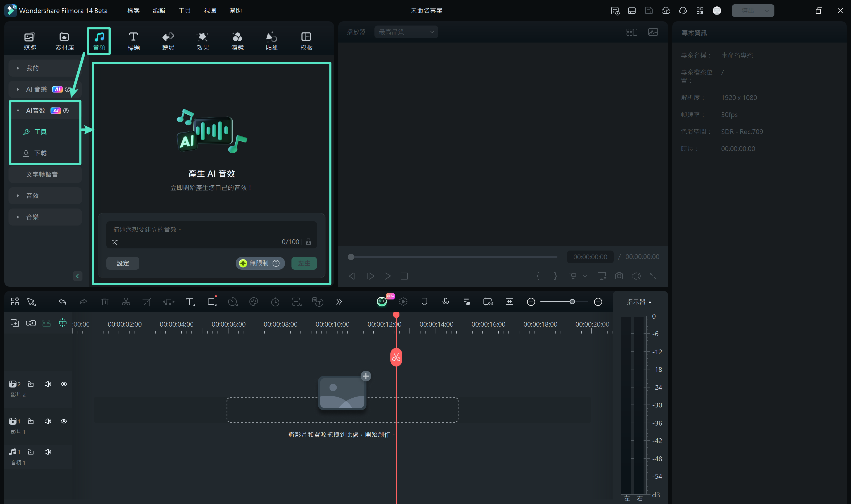The height and width of the screenshot is (504, 851).
Task: Open the 標題 titles tab
Action: pyautogui.click(x=134, y=41)
